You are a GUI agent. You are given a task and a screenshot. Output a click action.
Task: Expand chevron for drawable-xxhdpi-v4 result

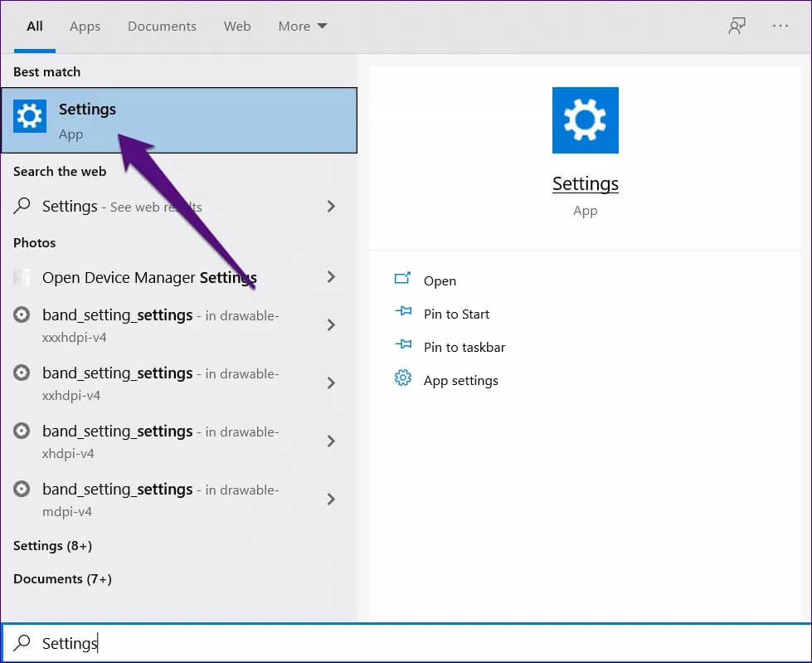coord(332,383)
